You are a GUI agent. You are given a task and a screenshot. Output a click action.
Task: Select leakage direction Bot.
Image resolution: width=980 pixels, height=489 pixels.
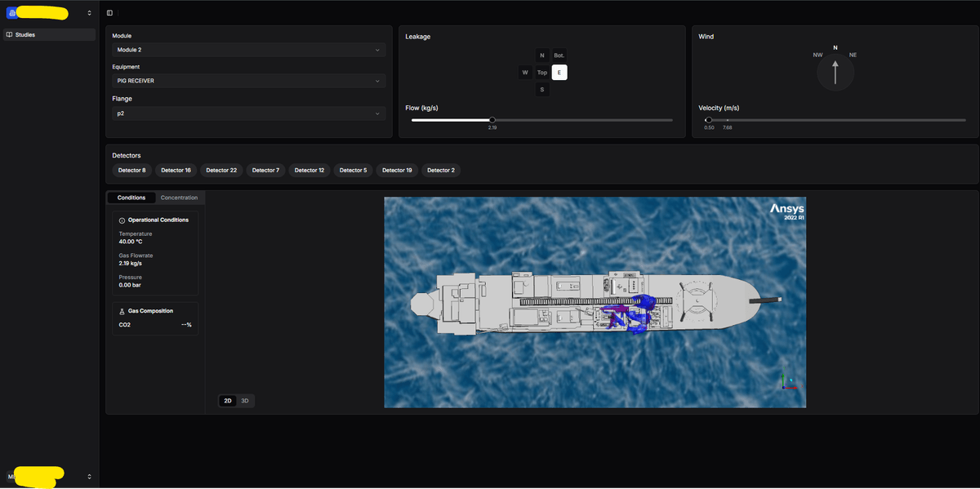559,55
